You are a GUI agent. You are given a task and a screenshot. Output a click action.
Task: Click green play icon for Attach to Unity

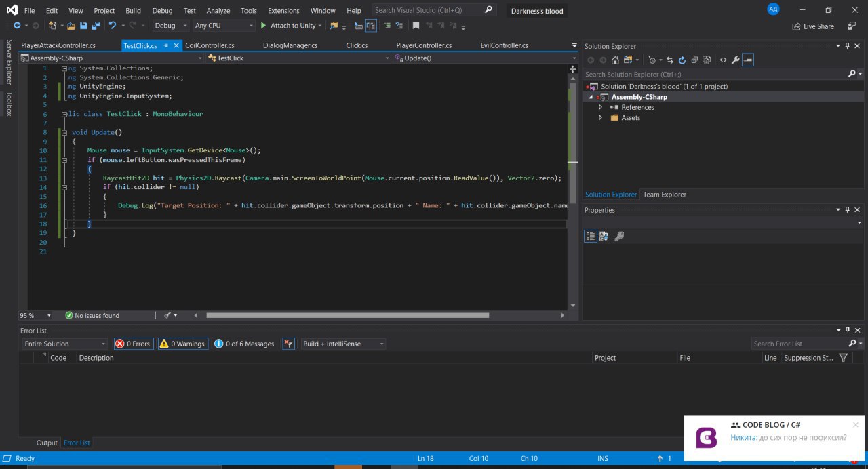click(264, 26)
